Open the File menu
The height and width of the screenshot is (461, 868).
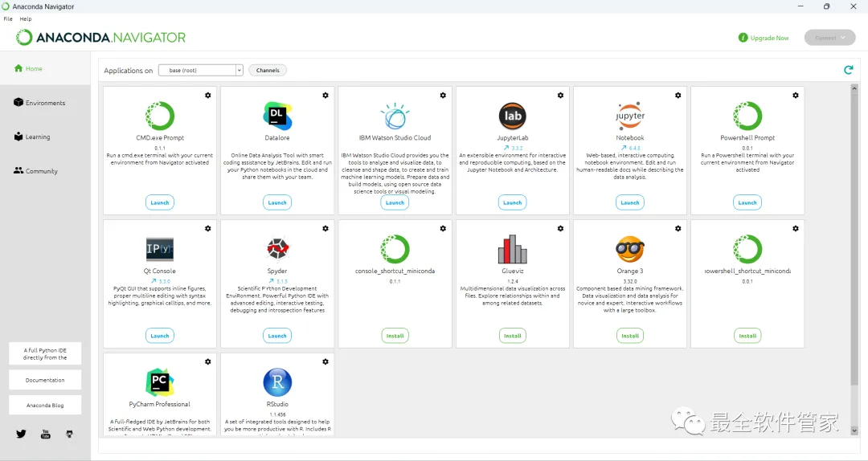[8, 18]
